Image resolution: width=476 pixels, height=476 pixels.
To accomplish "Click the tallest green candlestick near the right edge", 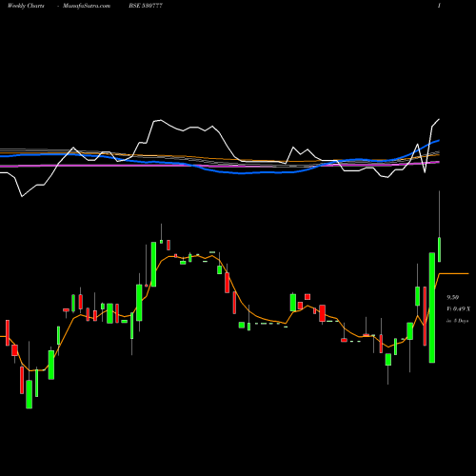I will point(432,307).
